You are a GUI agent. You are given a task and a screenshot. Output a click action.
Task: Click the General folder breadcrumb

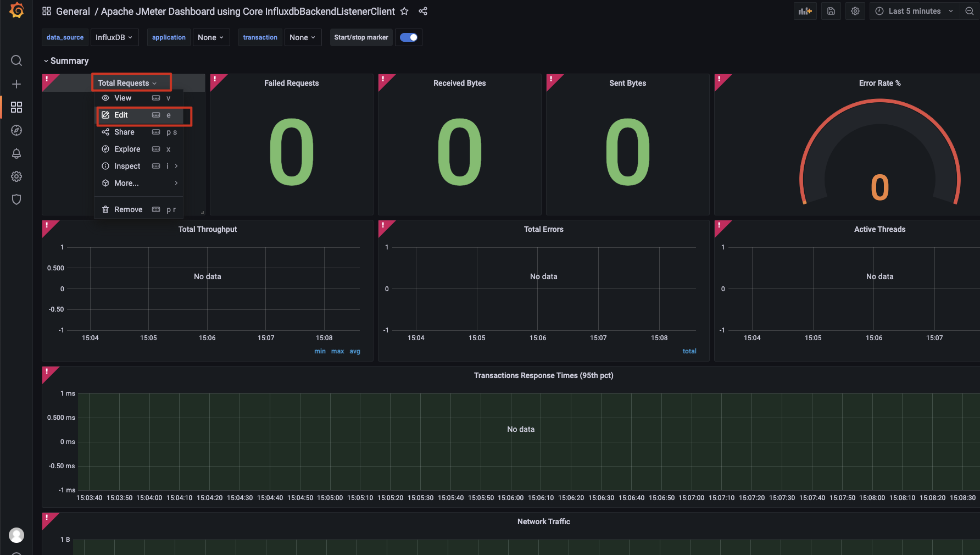pyautogui.click(x=73, y=11)
